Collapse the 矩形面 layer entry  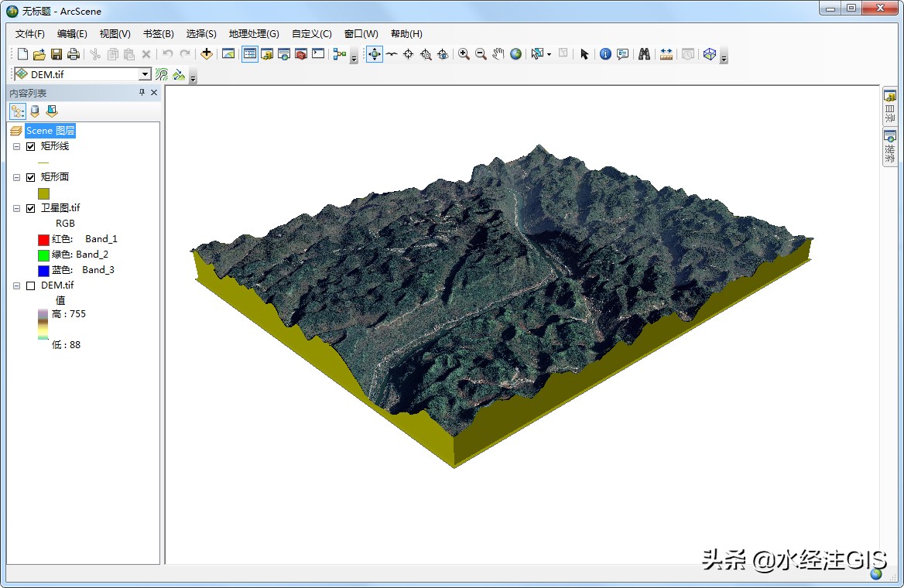tap(15, 177)
